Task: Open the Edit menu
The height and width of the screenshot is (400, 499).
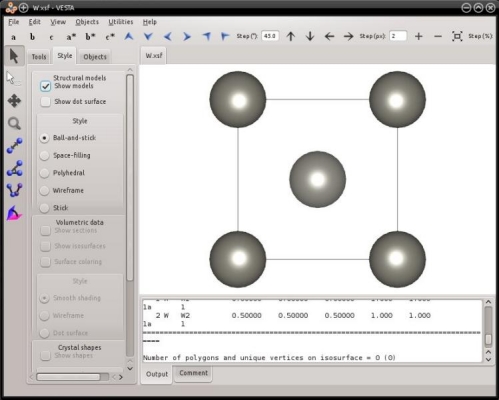Action: (34, 22)
